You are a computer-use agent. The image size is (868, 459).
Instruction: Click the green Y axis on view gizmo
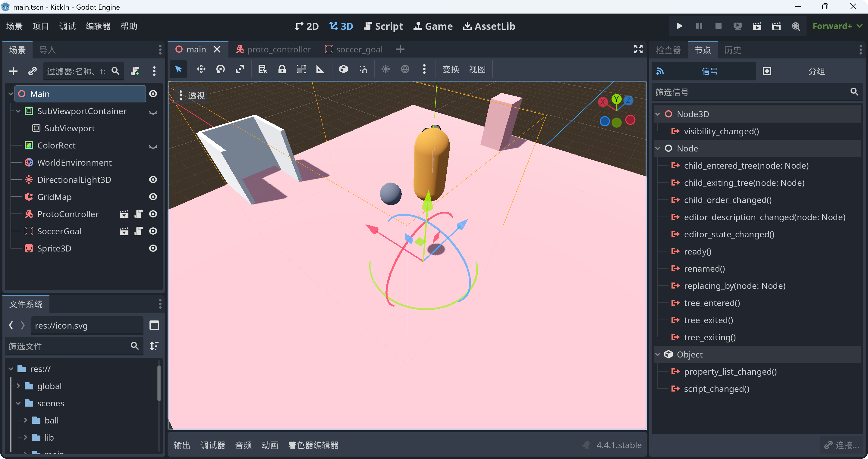pyautogui.click(x=616, y=99)
